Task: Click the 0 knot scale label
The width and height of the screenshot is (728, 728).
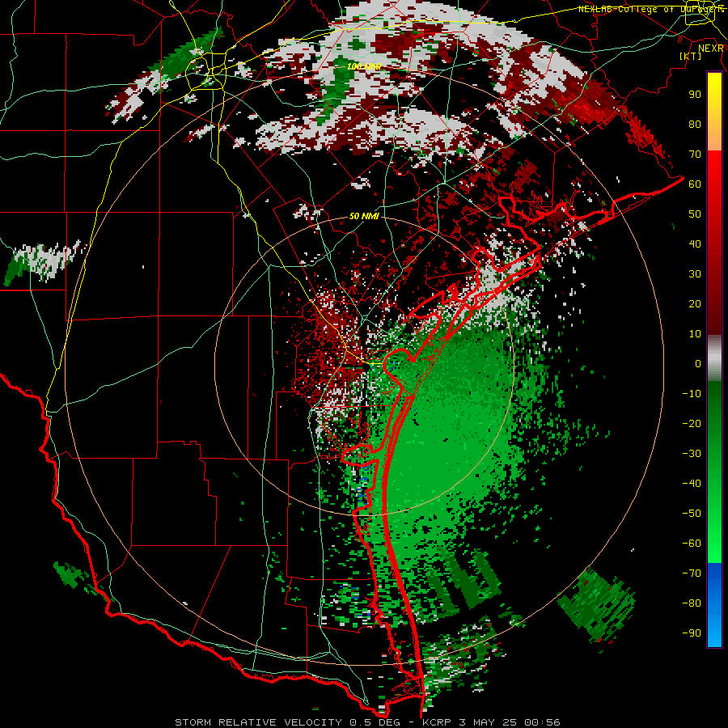Action: (x=698, y=363)
